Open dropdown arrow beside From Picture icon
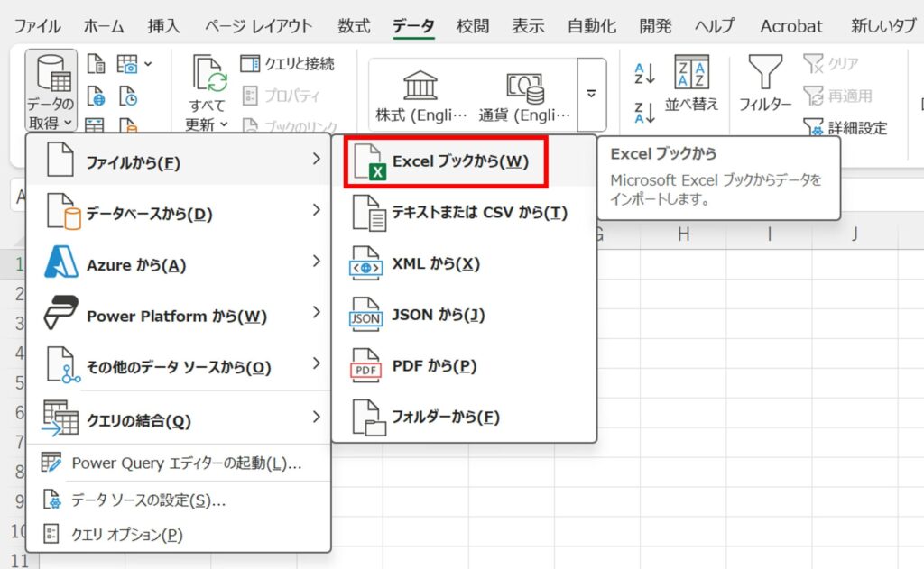The height and width of the screenshot is (569, 924). tap(148, 64)
